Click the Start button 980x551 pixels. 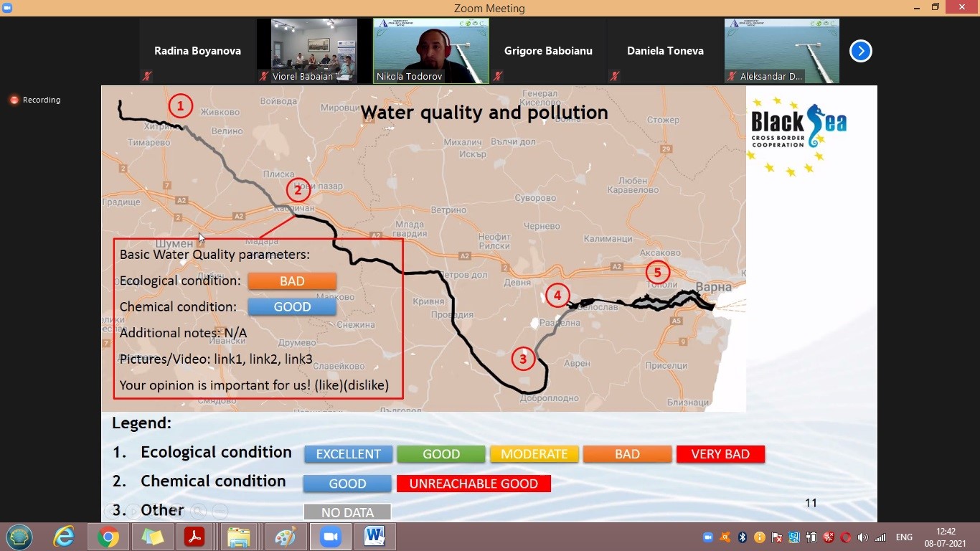[x=19, y=537]
